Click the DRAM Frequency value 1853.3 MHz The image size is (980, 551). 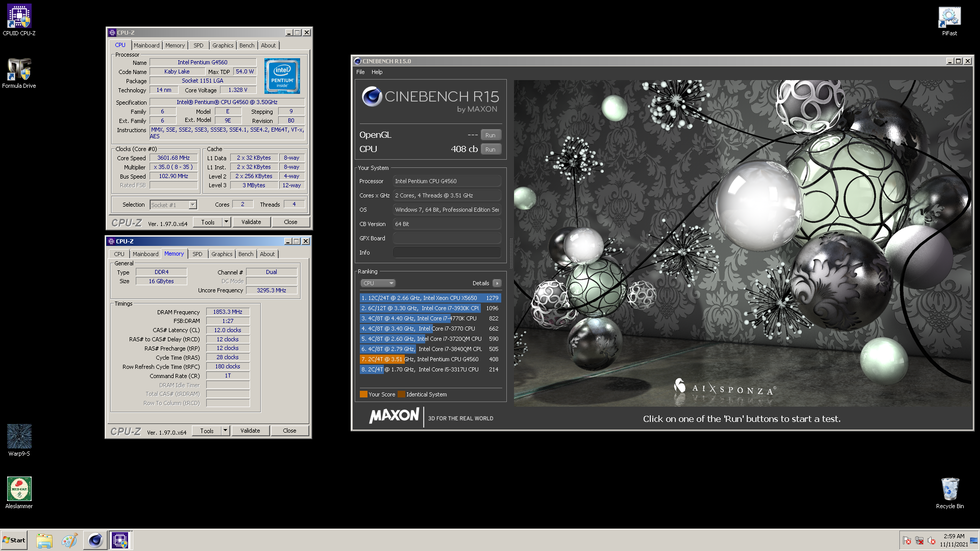(x=228, y=312)
